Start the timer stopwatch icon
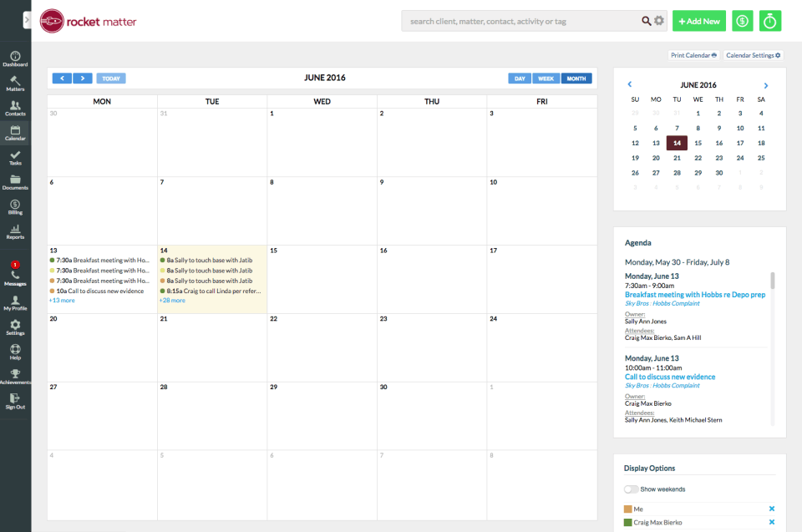Viewport: 802px width, 532px height. pos(769,21)
